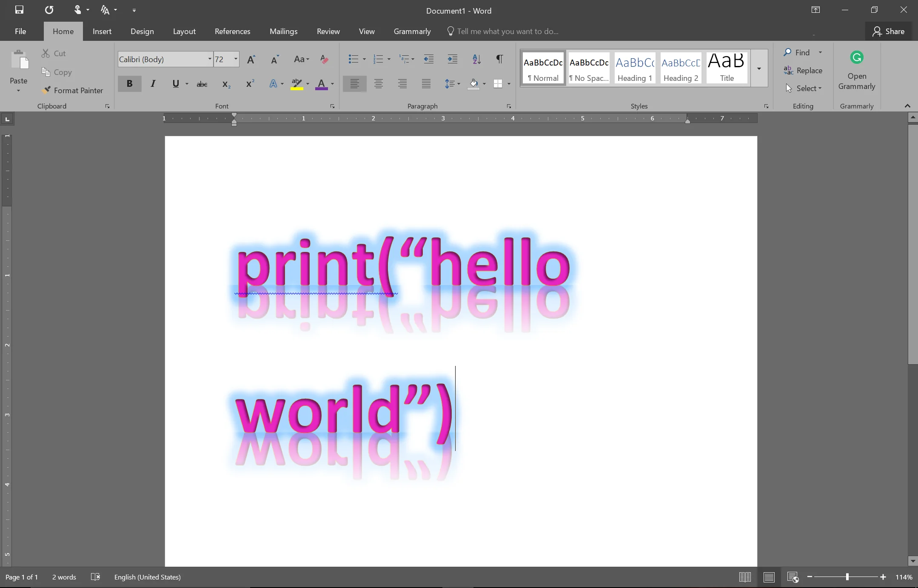918x588 pixels.
Task: Click the Replace button
Action: coord(803,71)
